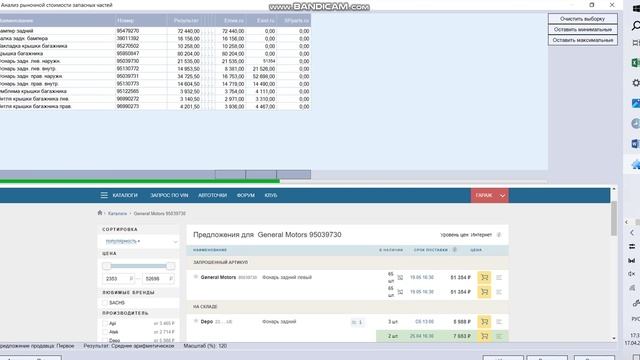Screen dimensions: 640x360
Task: Open Word from the Windows taskbar
Action: pyautogui.click(x=635, y=144)
